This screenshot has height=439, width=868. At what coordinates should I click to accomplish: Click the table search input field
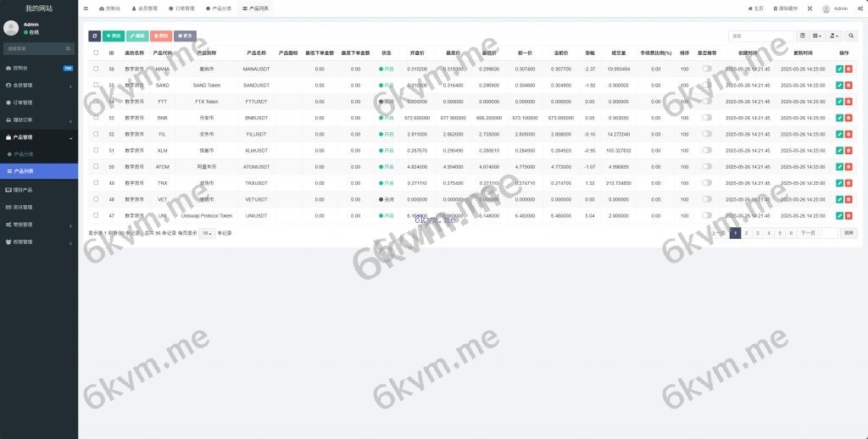pos(760,36)
